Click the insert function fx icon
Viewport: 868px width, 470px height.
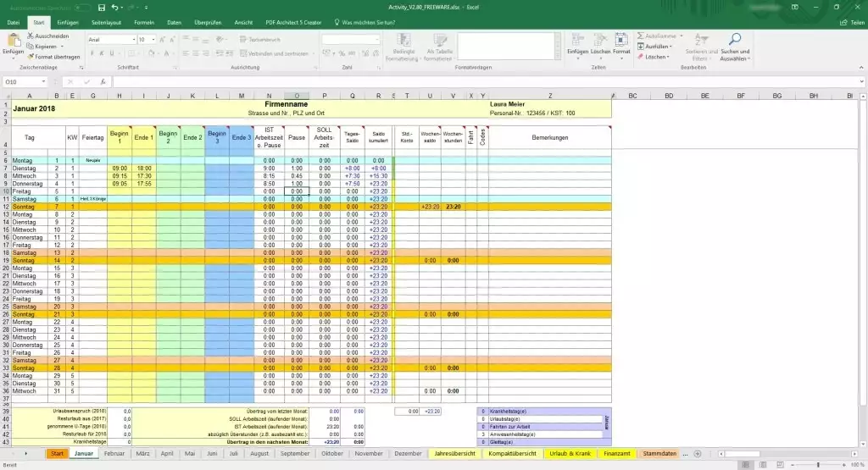pyautogui.click(x=103, y=82)
